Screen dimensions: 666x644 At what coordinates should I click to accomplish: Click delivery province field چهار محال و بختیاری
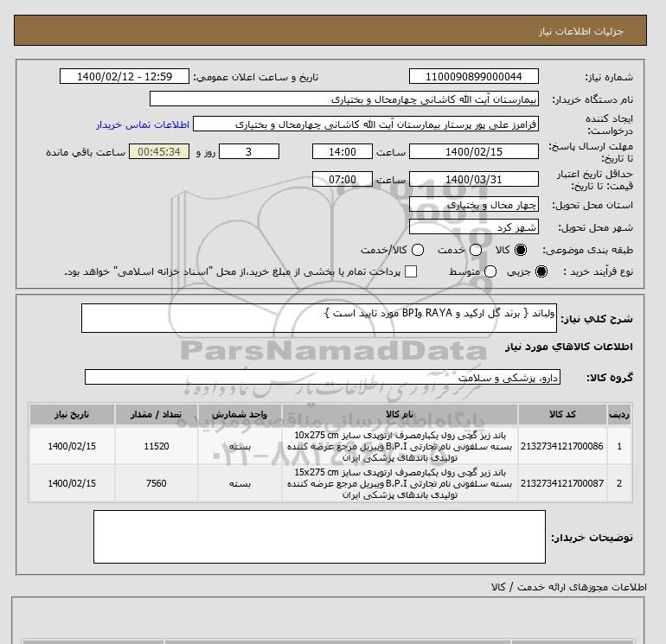pos(474,205)
